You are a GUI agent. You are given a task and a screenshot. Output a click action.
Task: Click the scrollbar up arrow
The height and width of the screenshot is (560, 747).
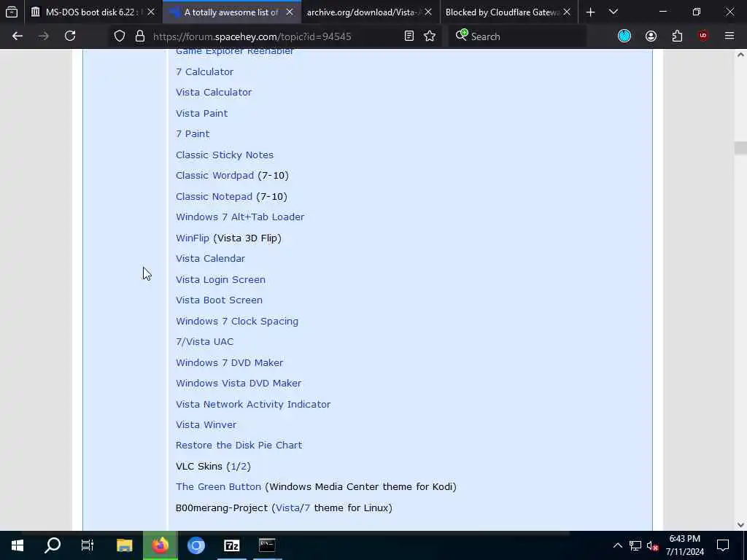click(x=740, y=55)
